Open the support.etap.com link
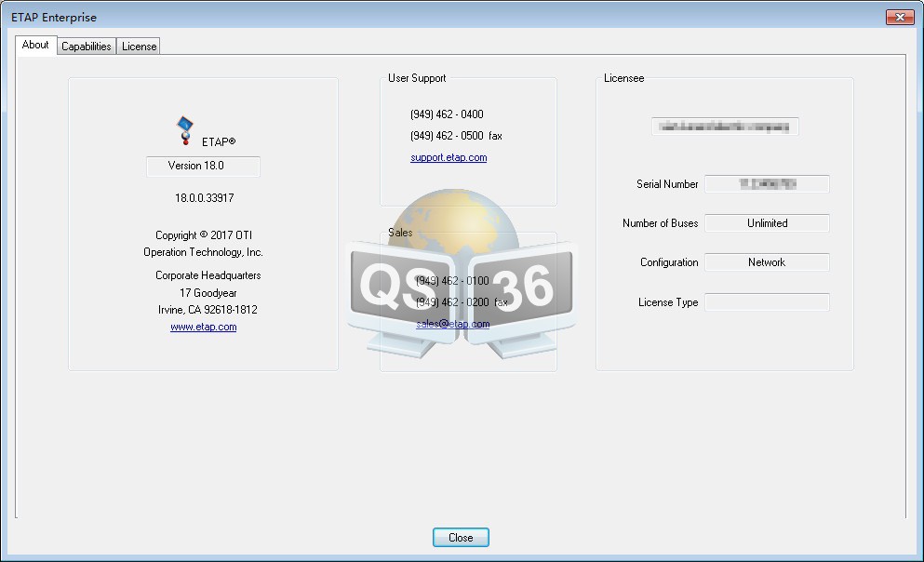 tap(449, 157)
